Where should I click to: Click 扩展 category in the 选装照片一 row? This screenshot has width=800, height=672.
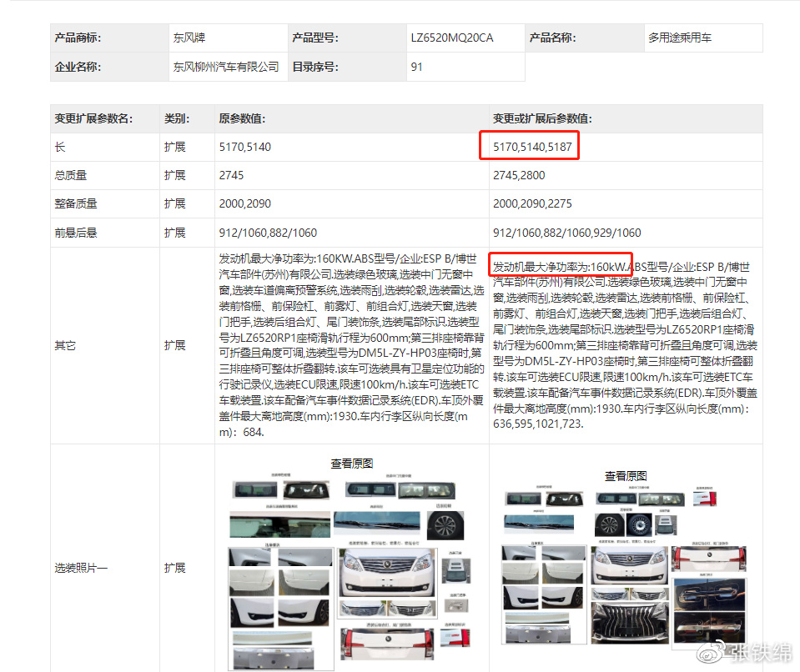tap(174, 568)
